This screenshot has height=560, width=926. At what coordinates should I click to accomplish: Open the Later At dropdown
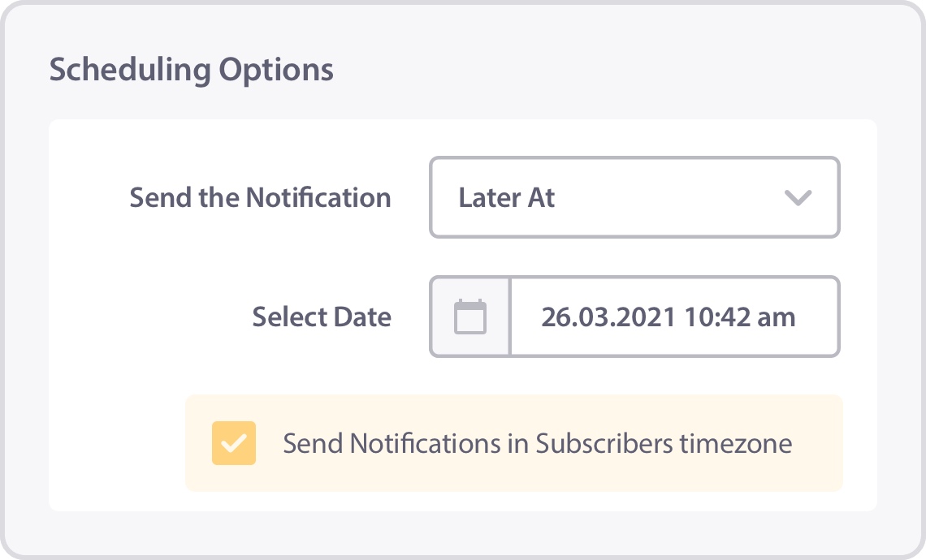click(x=634, y=197)
